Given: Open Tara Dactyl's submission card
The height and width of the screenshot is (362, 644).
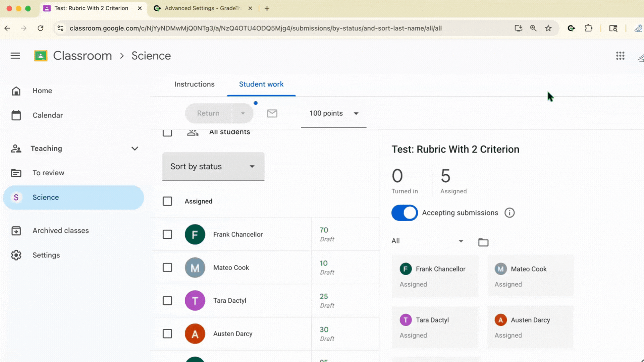Looking at the screenshot, I should 435,327.
